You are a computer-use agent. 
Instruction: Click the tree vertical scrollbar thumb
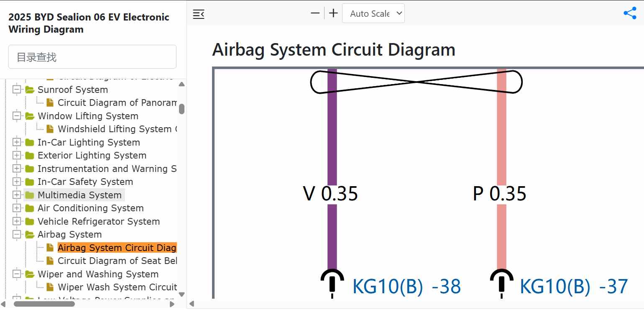pyautogui.click(x=181, y=109)
